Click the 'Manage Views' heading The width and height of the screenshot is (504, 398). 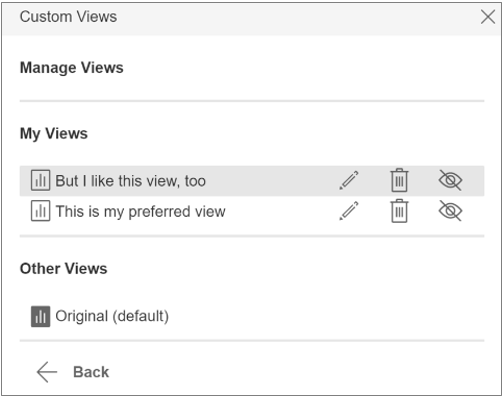[72, 68]
